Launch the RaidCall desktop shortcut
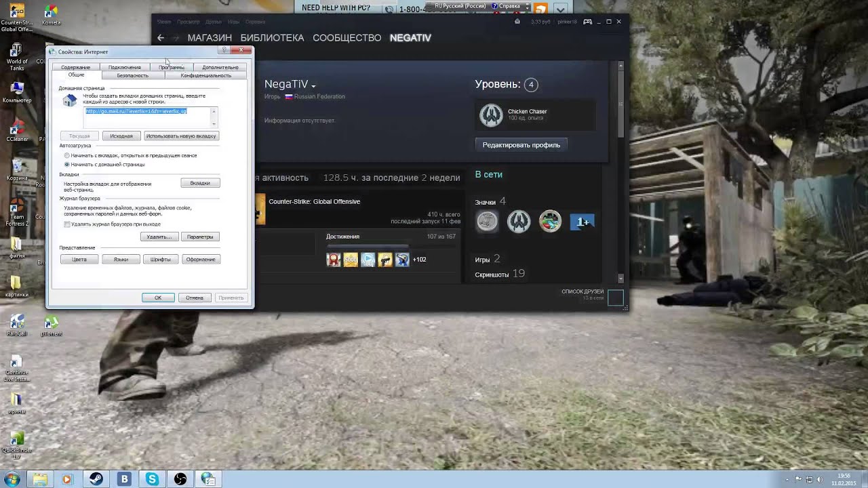Screen dimensions: 868x488 point(17,325)
